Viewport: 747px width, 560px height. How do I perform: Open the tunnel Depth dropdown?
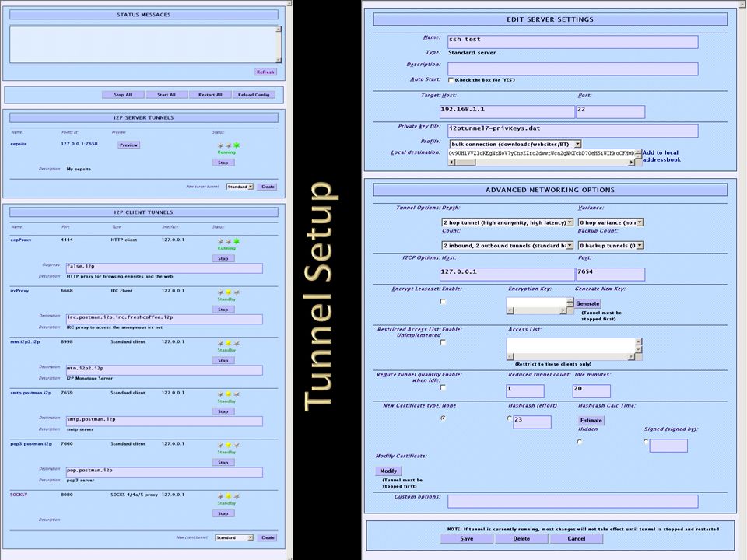[507, 222]
